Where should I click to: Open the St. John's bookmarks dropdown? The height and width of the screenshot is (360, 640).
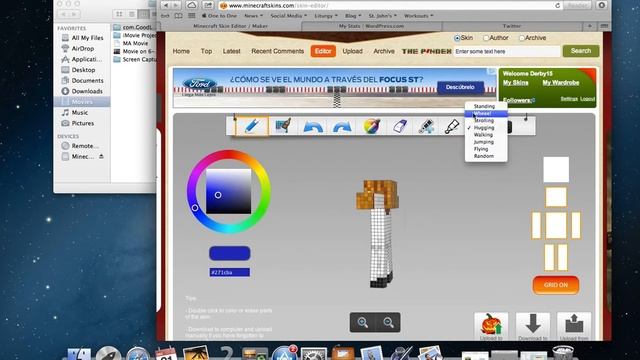pos(382,16)
